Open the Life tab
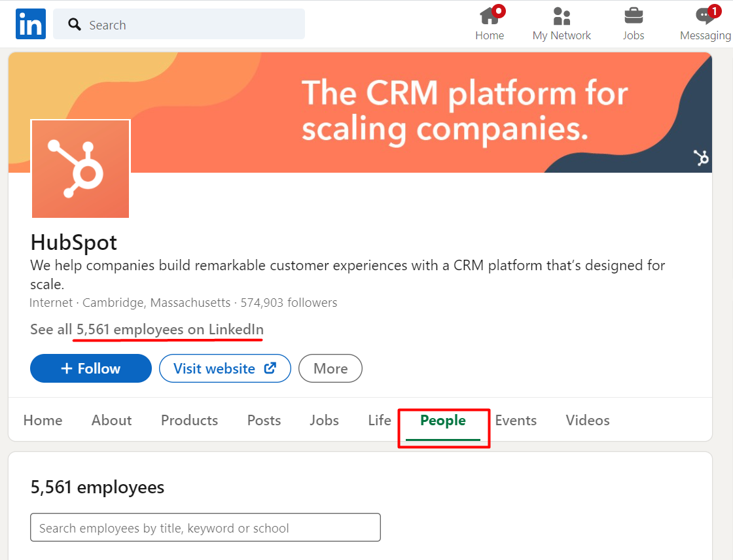733x560 pixels. pyautogui.click(x=380, y=420)
